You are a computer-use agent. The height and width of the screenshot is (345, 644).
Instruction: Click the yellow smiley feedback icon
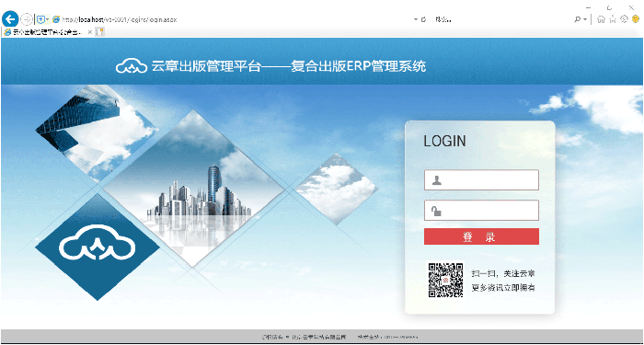(636, 19)
